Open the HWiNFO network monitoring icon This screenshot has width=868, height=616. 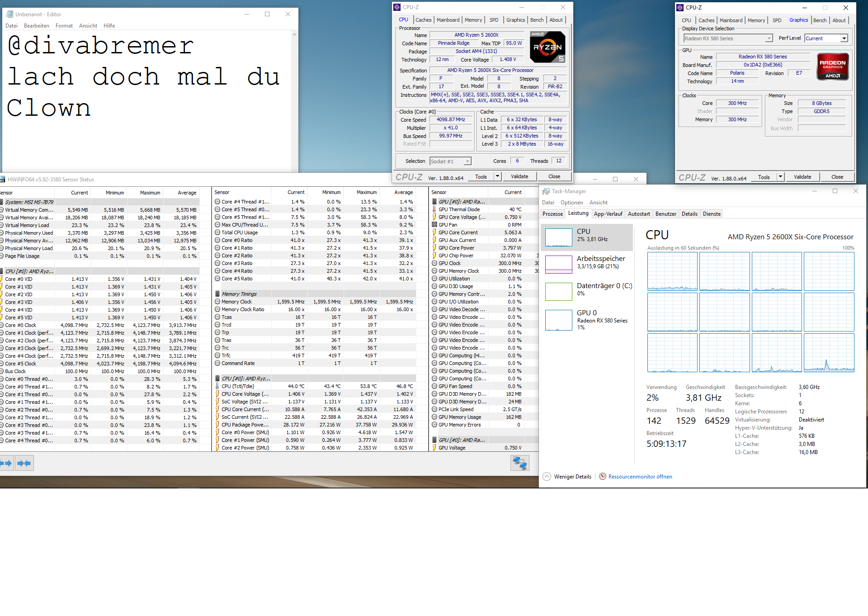(x=519, y=463)
